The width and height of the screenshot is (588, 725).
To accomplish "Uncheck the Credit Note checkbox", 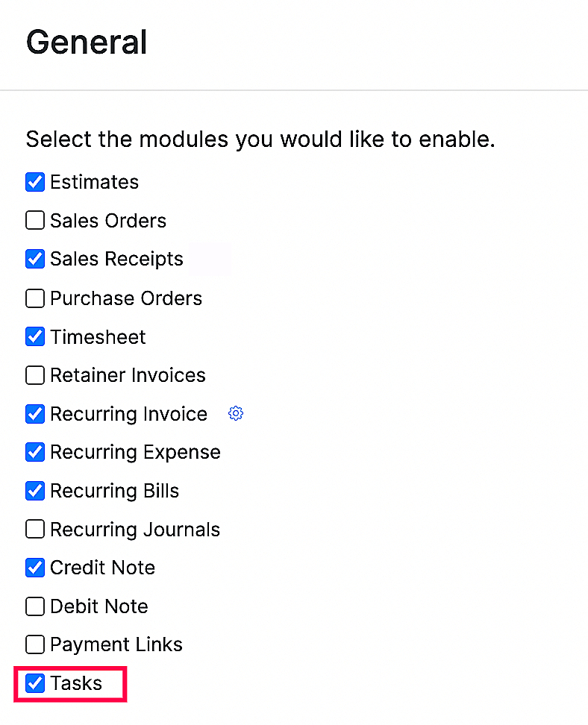I will tap(34, 567).
